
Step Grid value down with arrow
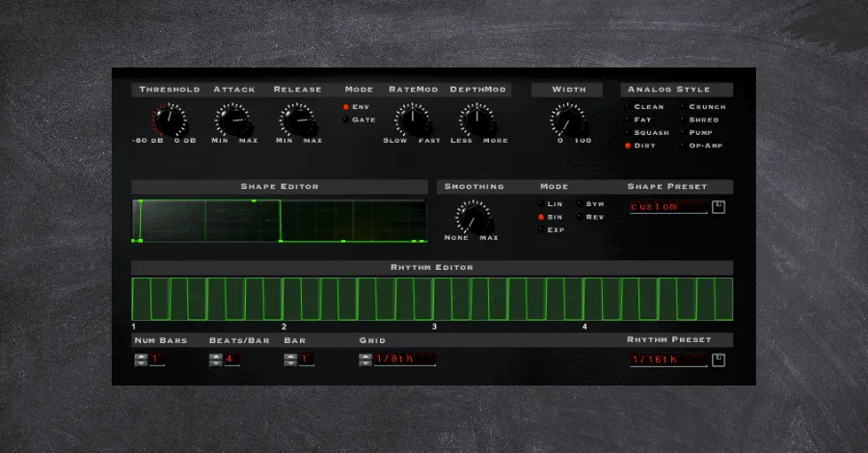tap(366, 362)
